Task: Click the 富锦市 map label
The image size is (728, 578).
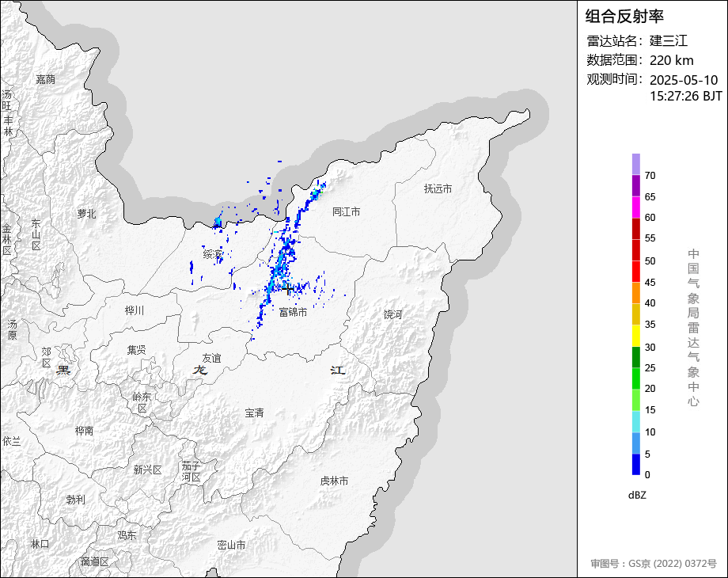Action: click(293, 312)
